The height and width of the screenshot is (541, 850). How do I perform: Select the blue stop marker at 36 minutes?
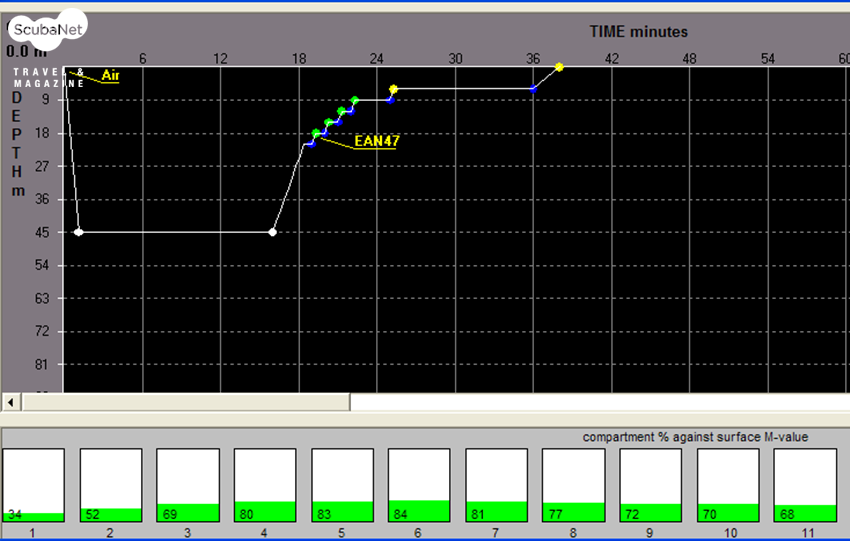534,89
